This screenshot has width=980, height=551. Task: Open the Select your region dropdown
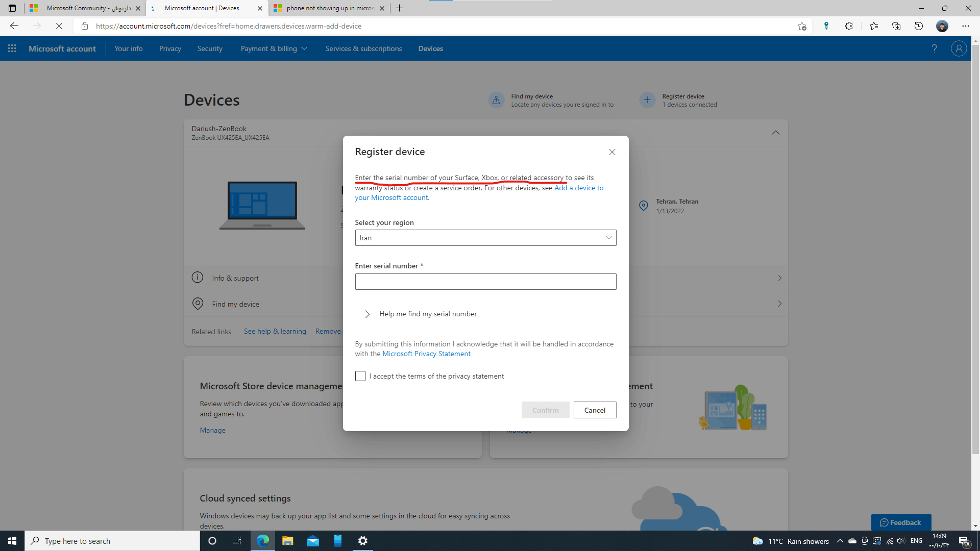coord(485,238)
